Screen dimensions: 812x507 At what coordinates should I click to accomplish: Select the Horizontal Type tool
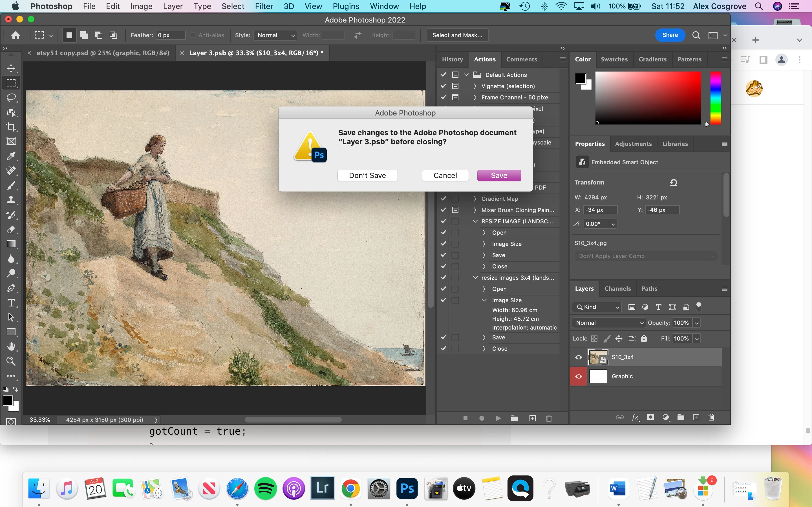point(11,303)
